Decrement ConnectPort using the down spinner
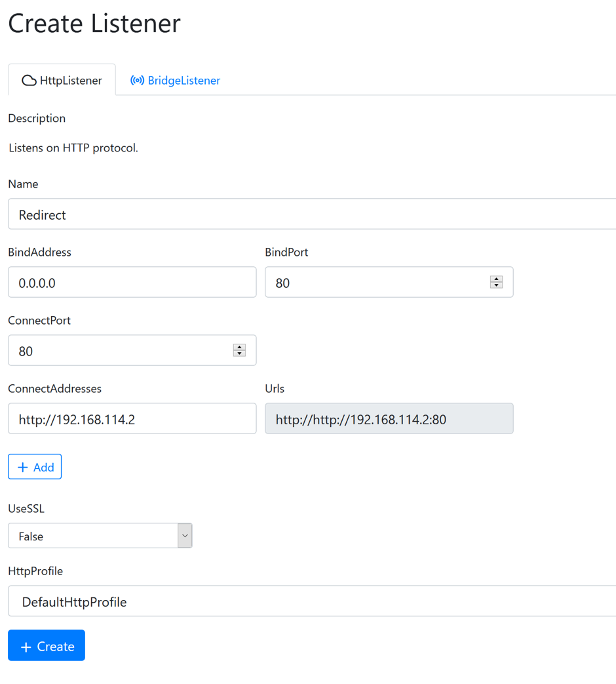The width and height of the screenshot is (616, 684). (239, 353)
